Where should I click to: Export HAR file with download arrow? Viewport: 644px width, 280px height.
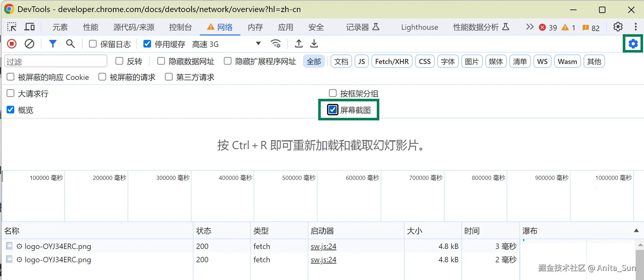[314, 44]
